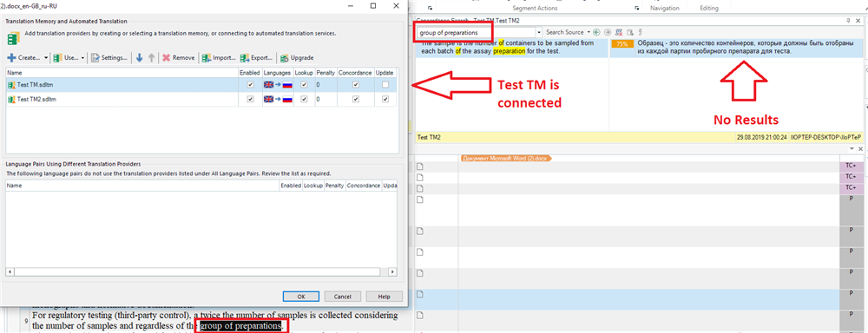
Task: Toggle Lookup checkbox for Test TM2.sdltm
Action: (303, 99)
